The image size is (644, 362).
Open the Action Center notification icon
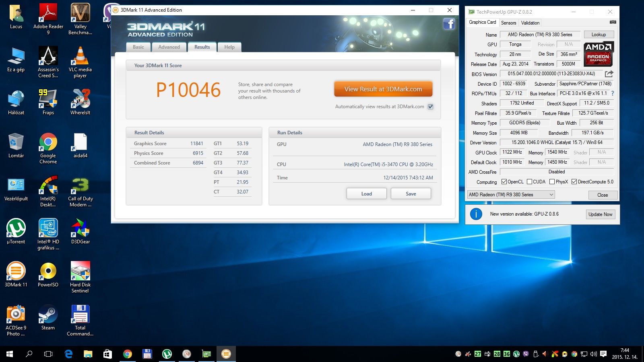pyautogui.click(x=603, y=354)
